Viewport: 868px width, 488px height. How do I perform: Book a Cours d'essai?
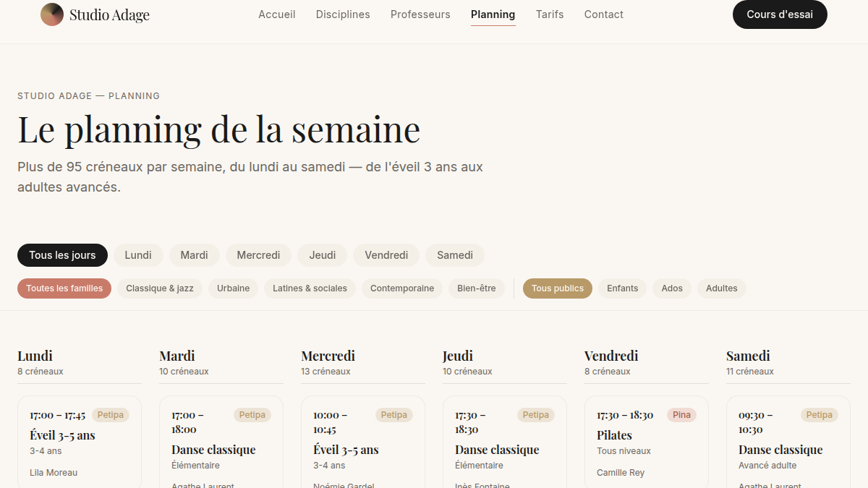tap(780, 14)
